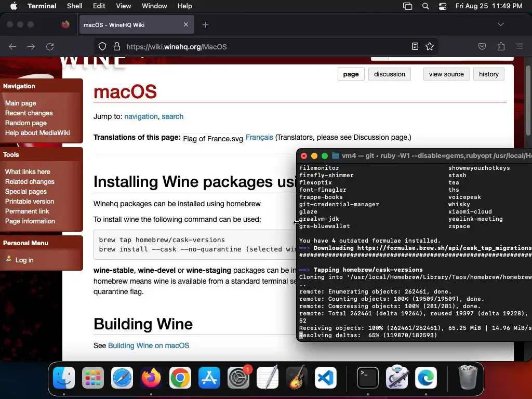Open Help about MediaWiki link
This screenshot has width=532, height=399.
point(37,132)
